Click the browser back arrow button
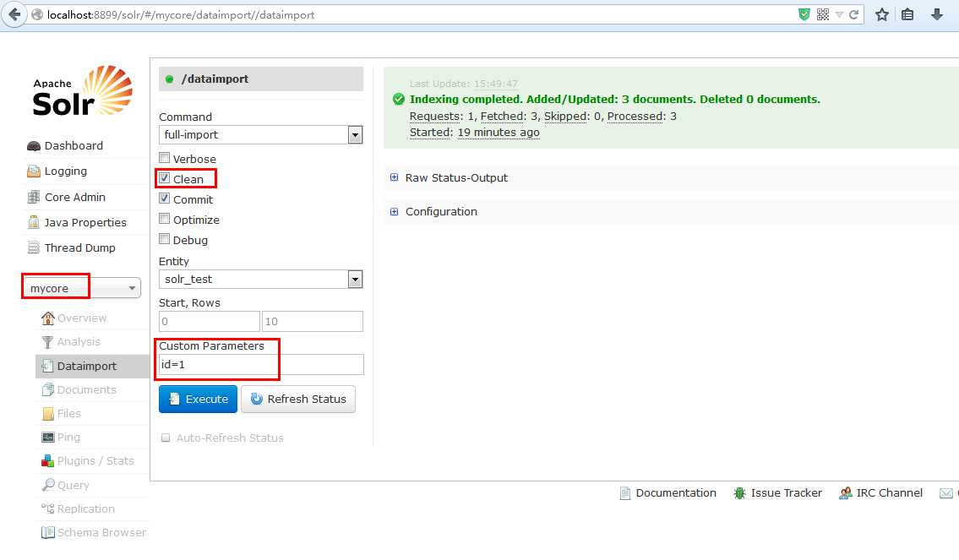This screenshot has width=959, height=560. 14,14
